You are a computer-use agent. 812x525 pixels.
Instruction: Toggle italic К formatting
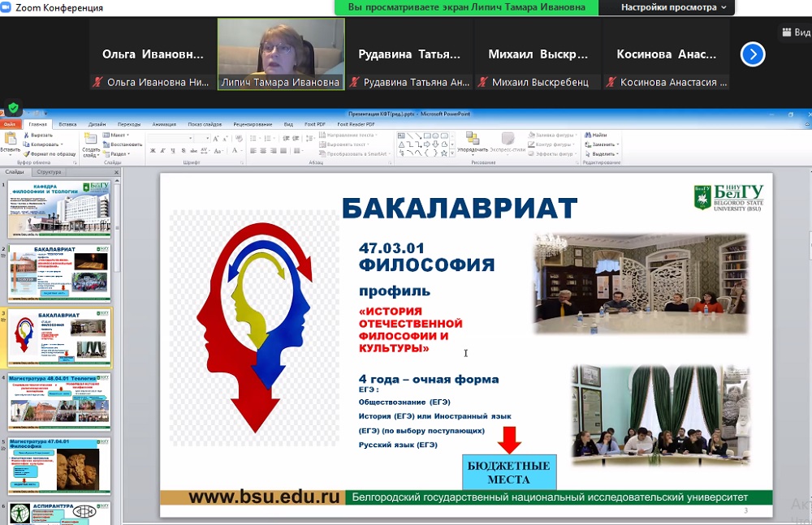[x=162, y=151]
